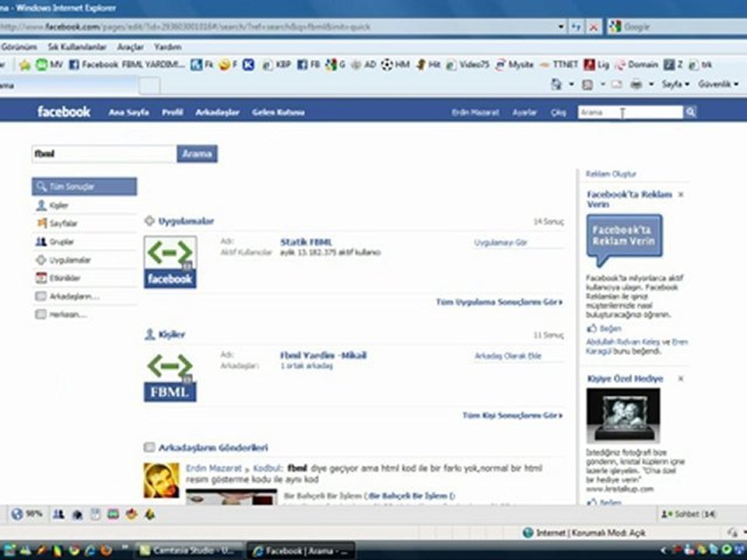Open the Sohbet chat bar
Screen dimensions: 747x560
[x=689, y=514]
